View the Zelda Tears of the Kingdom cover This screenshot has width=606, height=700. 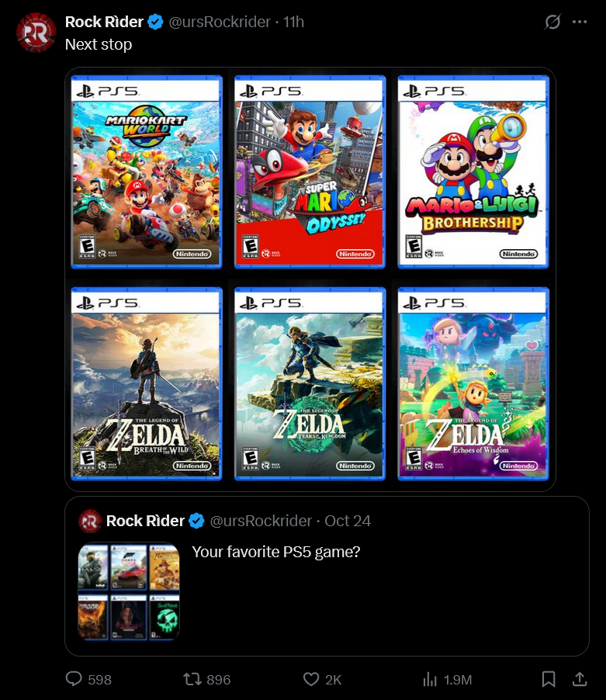(x=310, y=384)
